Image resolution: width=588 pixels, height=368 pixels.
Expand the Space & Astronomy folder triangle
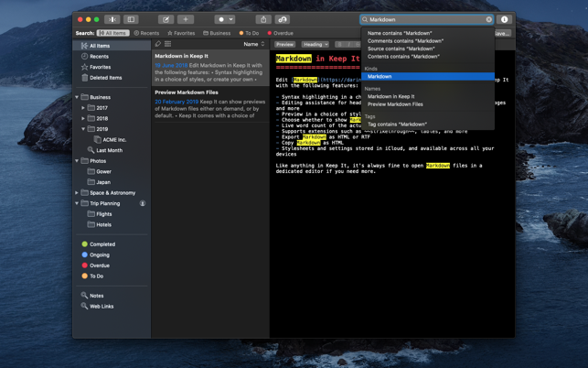77,192
